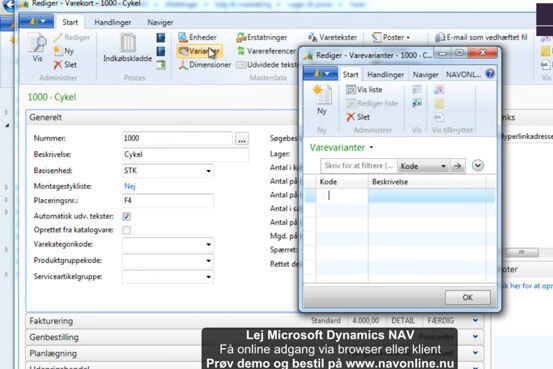Click the Beskrivelse column header in Varevarianter
The width and height of the screenshot is (553, 369).
(x=427, y=182)
